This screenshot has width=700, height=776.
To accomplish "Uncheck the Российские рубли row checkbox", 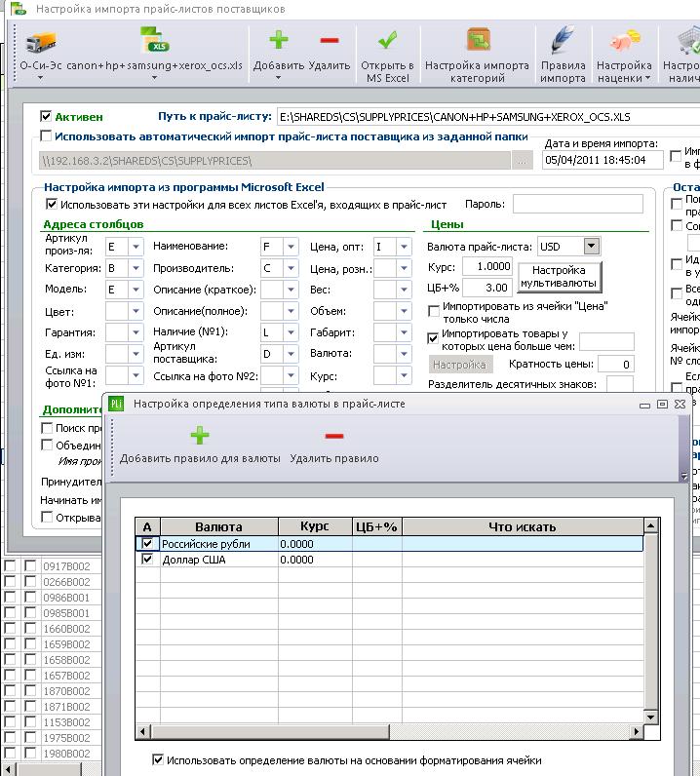I will coord(147,543).
